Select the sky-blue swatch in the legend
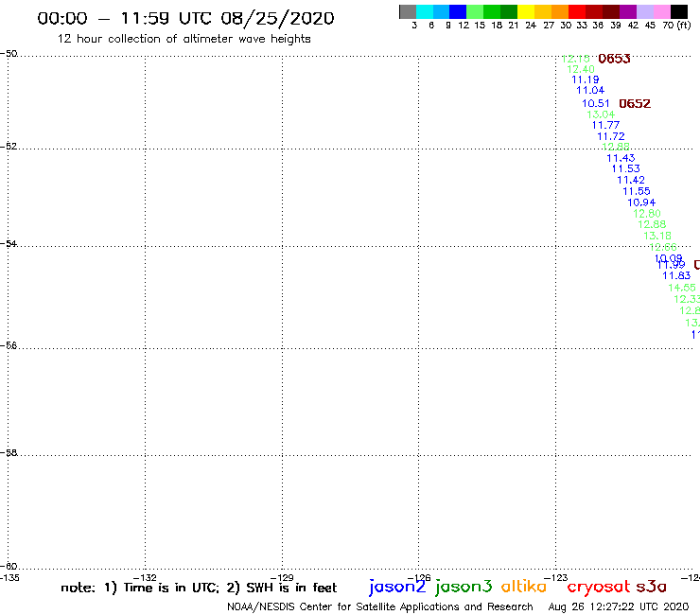The image size is (700, 615). pyautogui.click(x=442, y=11)
